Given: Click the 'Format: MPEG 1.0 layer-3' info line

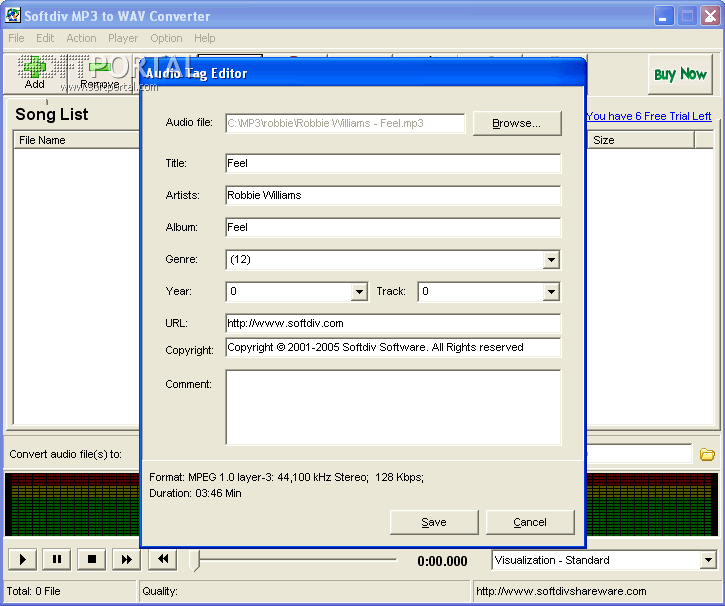Looking at the screenshot, I should (286, 477).
